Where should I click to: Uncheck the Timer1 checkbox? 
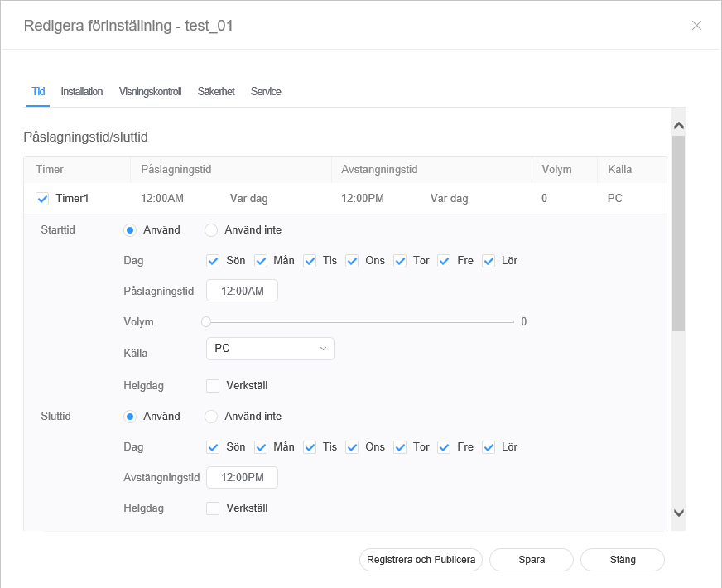pyautogui.click(x=43, y=199)
